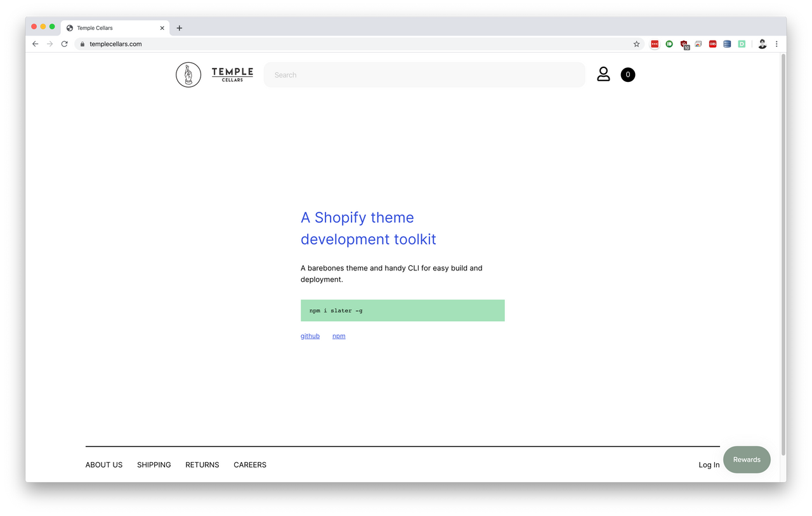Focus the address bar showing templecellars.com
This screenshot has height=516, width=812.
[359, 44]
